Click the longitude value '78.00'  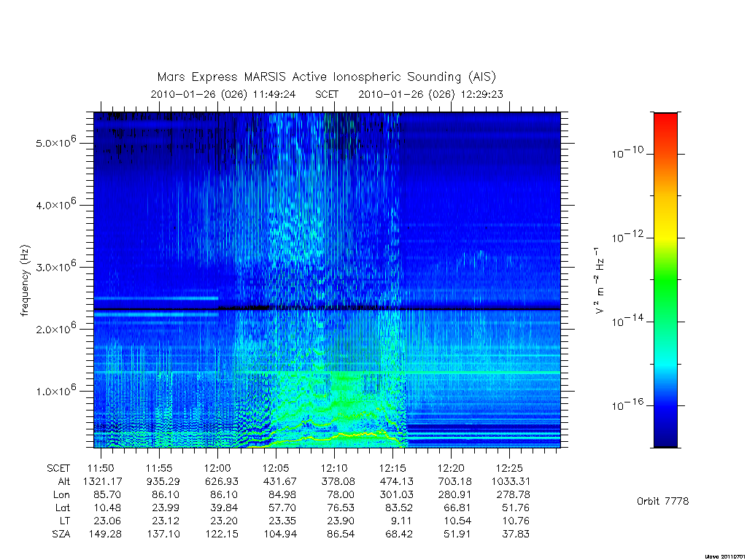point(341,495)
